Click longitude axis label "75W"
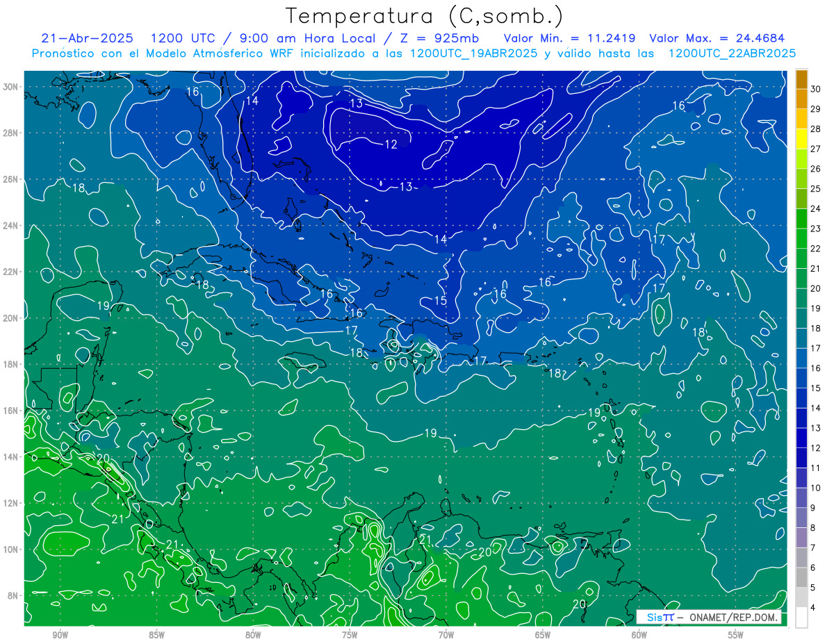834x644 pixels. 350,635
